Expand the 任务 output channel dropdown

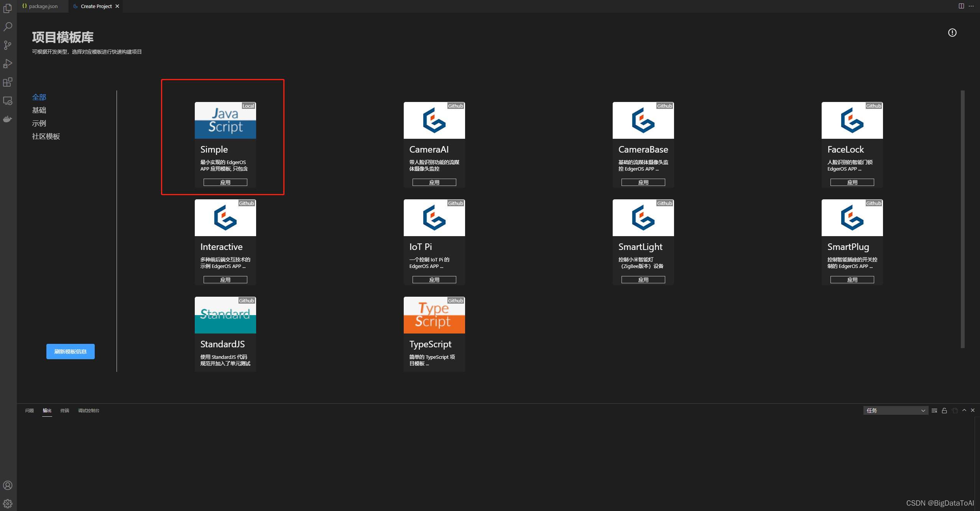(x=895, y=411)
